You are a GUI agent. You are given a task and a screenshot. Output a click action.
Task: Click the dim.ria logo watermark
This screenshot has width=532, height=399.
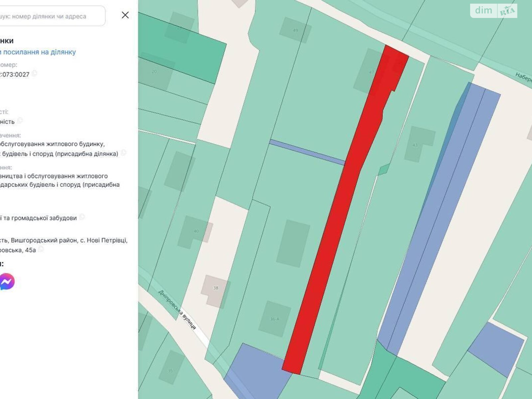click(x=493, y=11)
